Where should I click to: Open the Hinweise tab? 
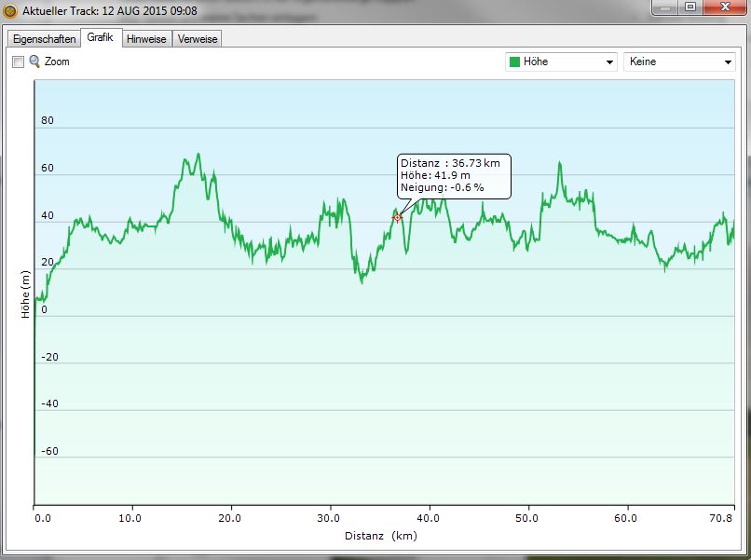click(x=146, y=39)
